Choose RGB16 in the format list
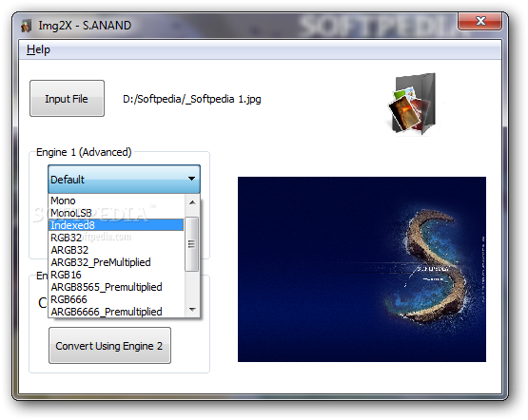Viewport: 528px width, 420px height. point(116,275)
